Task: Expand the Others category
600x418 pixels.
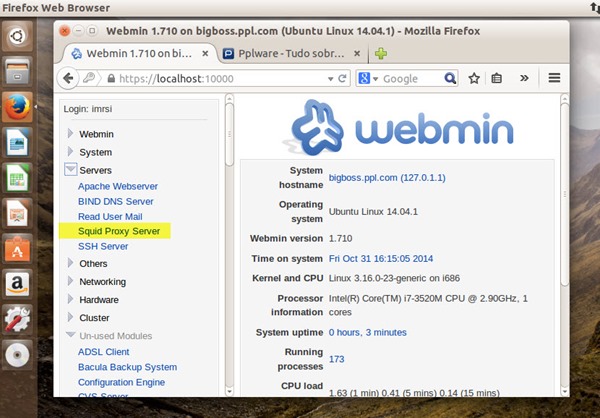Action: coord(70,263)
